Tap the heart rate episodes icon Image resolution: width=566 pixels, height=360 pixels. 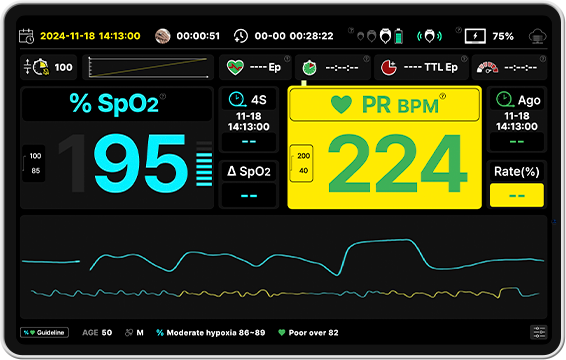tap(235, 67)
